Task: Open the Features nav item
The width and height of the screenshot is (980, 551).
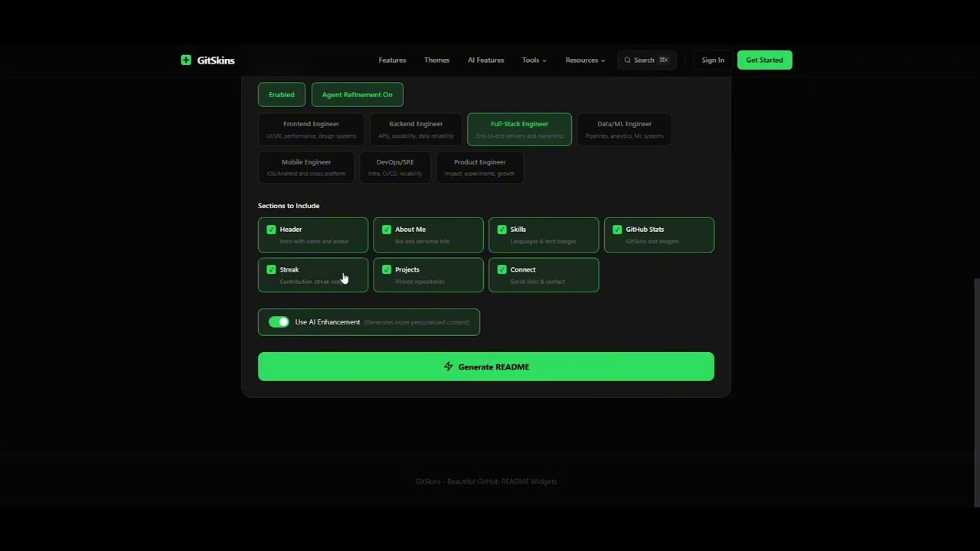Action: point(392,60)
